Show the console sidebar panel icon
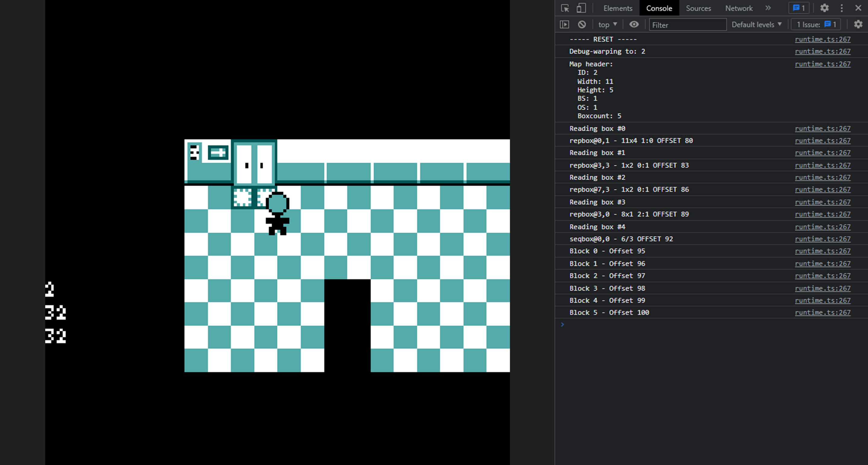Image resolution: width=868 pixels, height=465 pixels. 565,25
